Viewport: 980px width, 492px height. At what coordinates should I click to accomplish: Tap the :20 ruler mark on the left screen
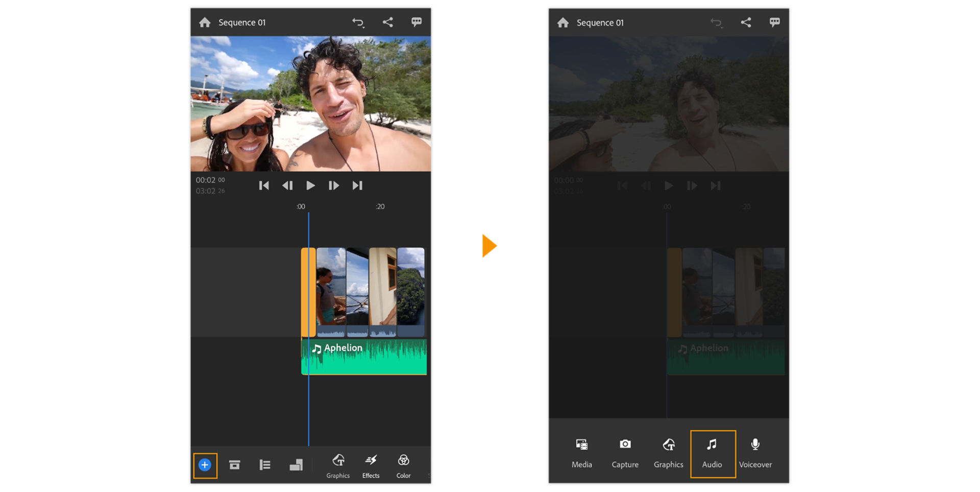coord(380,206)
